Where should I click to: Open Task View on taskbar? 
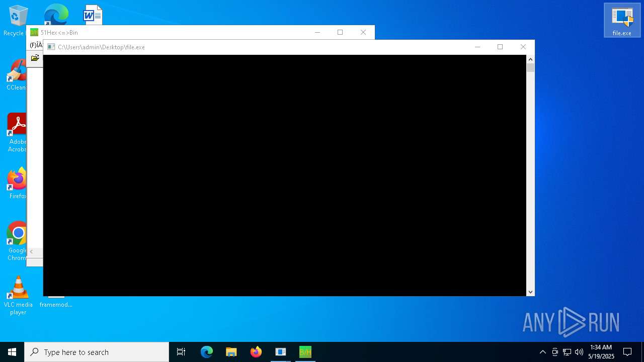(181, 352)
